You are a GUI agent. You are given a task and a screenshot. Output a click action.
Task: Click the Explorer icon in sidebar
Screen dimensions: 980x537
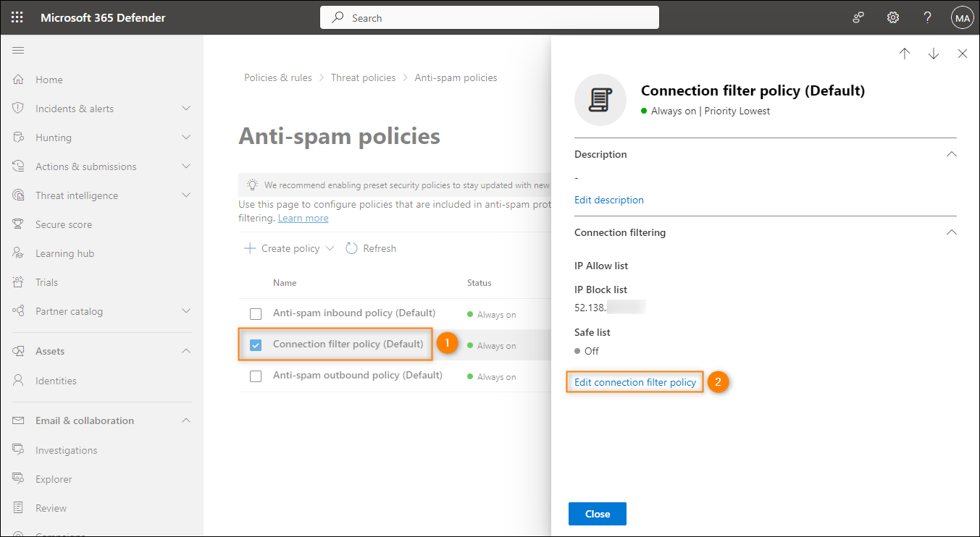19,479
